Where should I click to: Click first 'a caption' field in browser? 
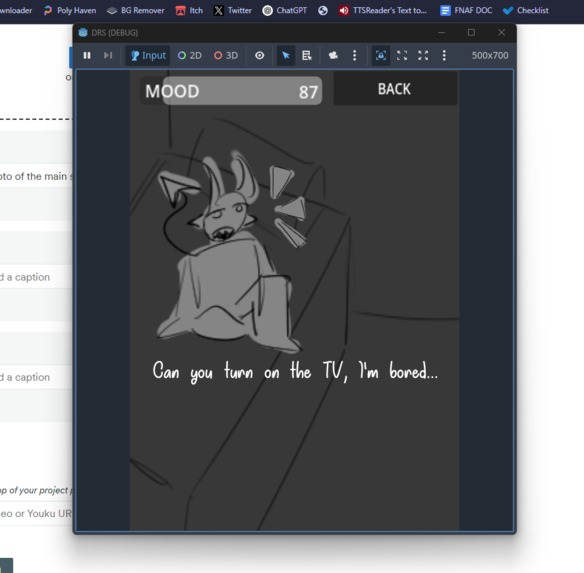[36, 277]
